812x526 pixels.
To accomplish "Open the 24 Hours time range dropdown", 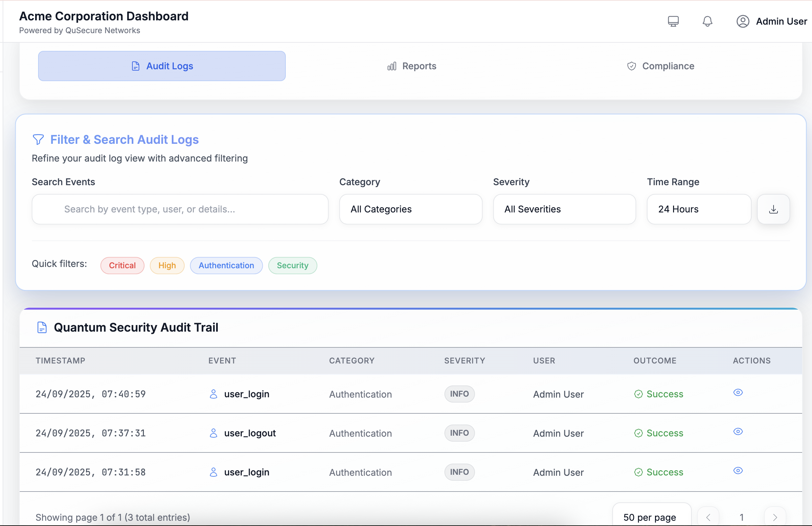I will [699, 209].
